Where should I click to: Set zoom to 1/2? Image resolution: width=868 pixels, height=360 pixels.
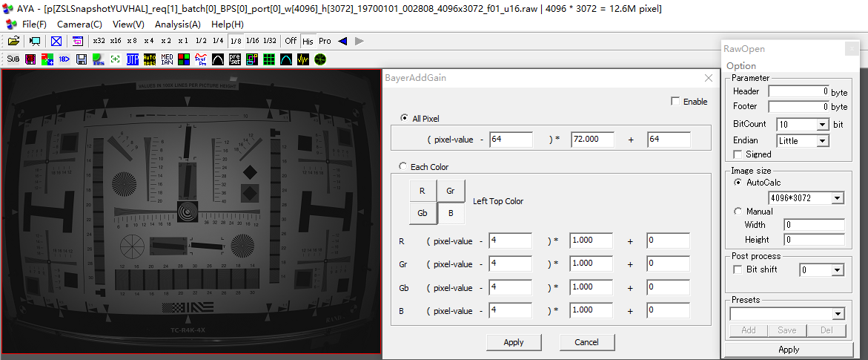(201, 41)
